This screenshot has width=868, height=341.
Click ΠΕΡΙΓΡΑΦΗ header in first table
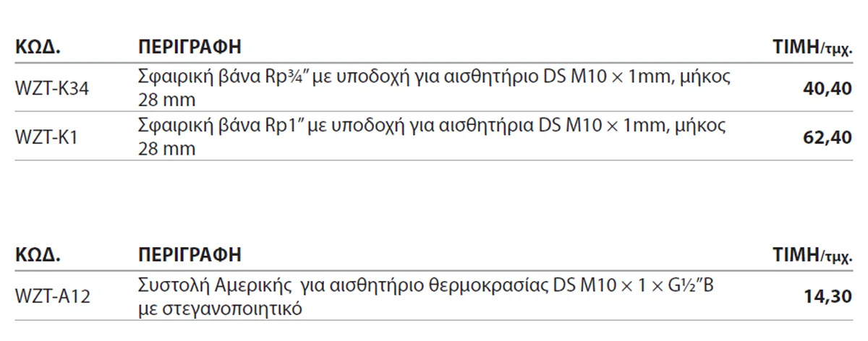tap(190, 48)
